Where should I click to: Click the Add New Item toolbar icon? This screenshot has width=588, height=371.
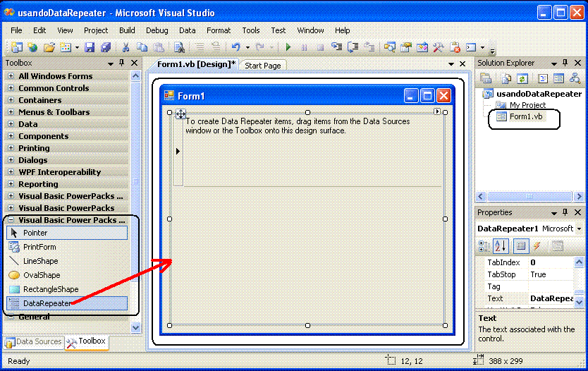(66, 47)
